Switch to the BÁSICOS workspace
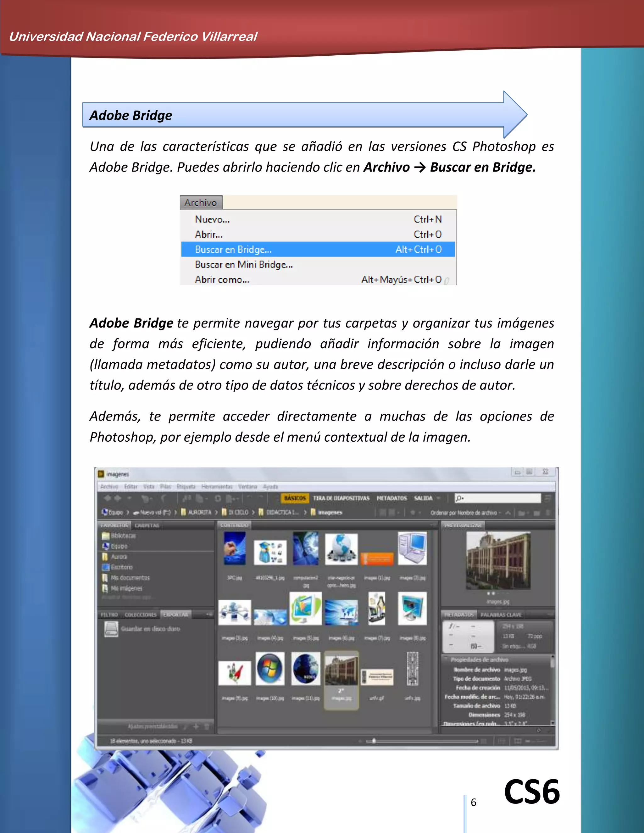 click(x=295, y=498)
